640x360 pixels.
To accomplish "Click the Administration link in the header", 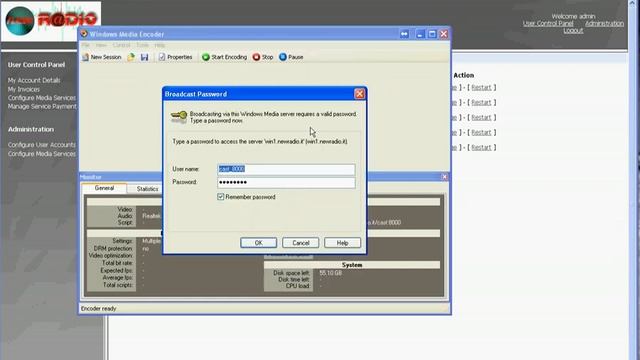I will click(x=604, y=23).
